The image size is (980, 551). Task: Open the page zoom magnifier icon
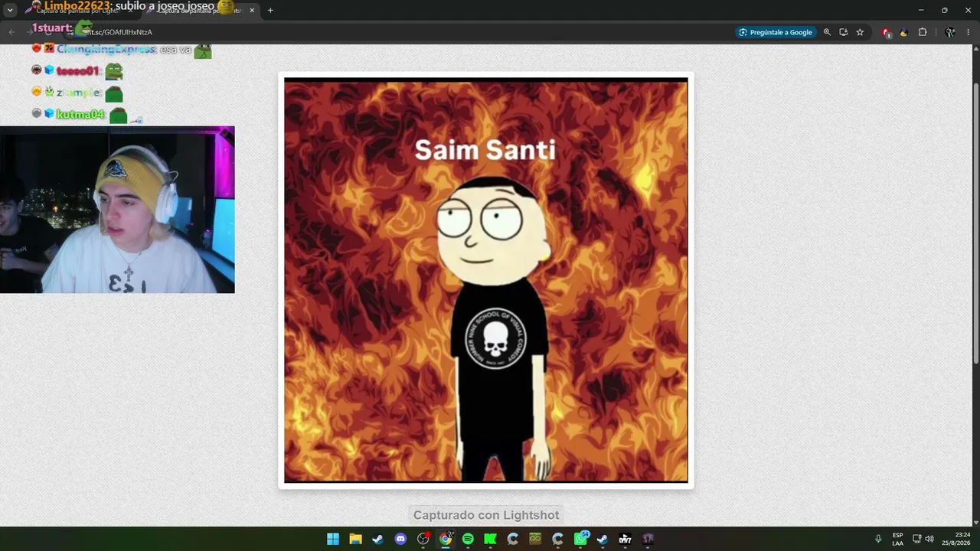pyautogui.click(x=827, y=32)
